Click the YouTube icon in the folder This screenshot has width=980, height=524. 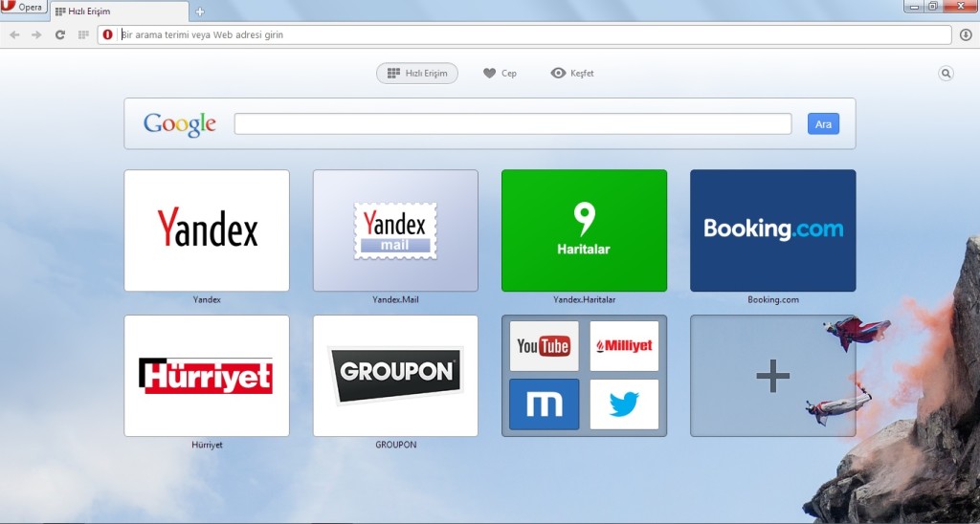click(x=544, y=346)
